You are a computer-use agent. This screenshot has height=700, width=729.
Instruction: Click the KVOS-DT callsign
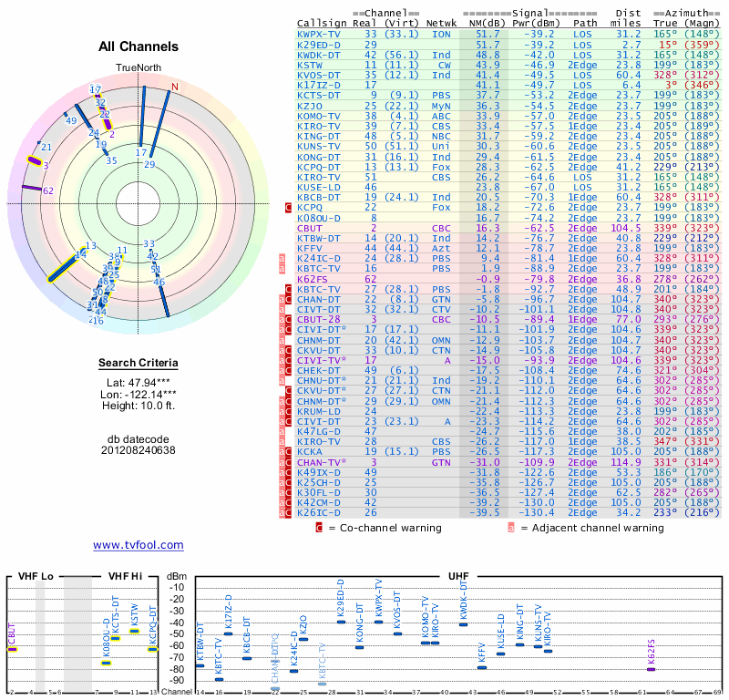pos(318,76)
